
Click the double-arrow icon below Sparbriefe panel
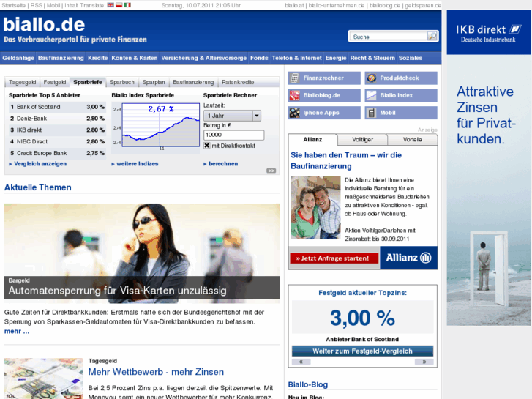point(271,171)
